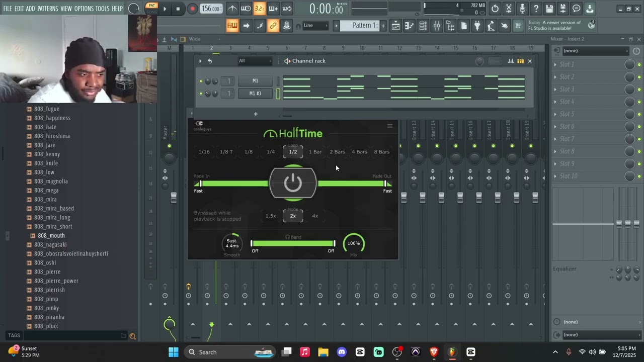
Task: Choose the 4x speed mode
Action: tap(315, 216)
